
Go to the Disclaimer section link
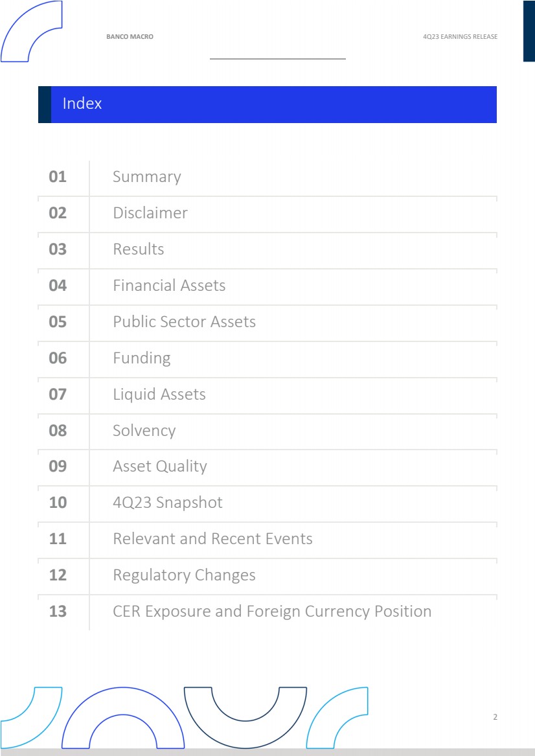point(150,213)
